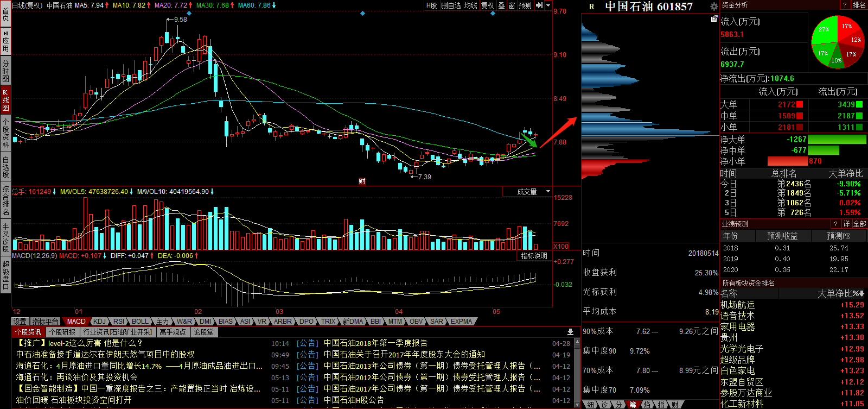This screenshot has height=409, width=868.
Task: Click the 详 button in 业绩预测 header
Action: 846,224
